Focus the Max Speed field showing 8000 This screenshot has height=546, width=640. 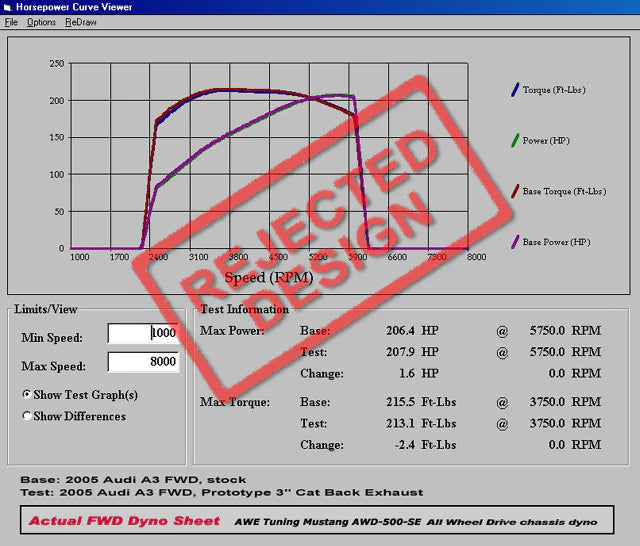(143, 362)
